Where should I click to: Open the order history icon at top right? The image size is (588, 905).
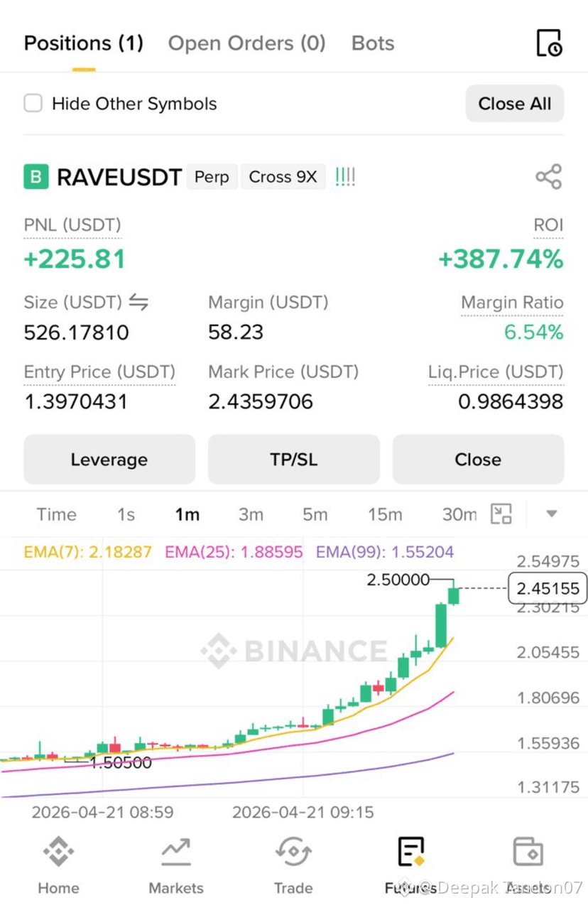click(548, 43)
